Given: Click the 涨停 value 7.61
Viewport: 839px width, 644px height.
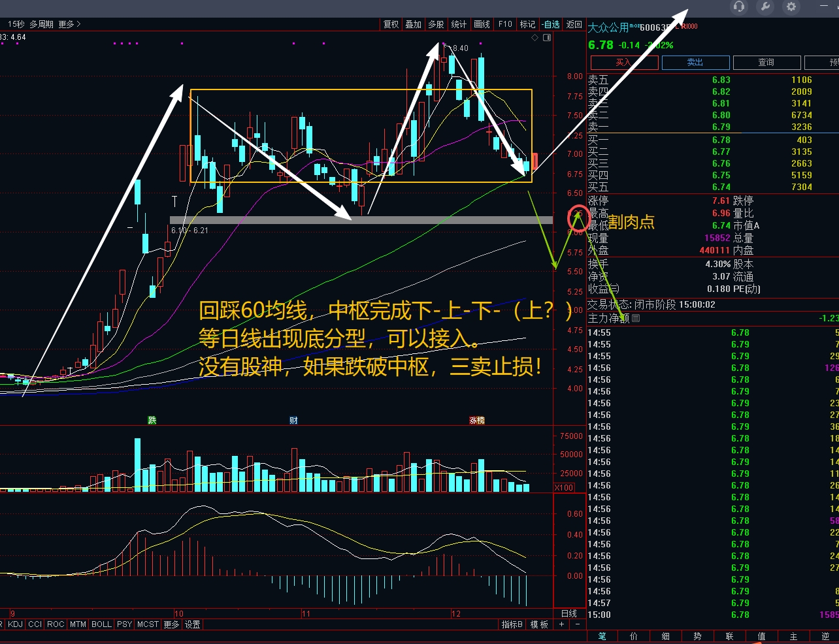Looking at the screenshot, I should point(721,201).
